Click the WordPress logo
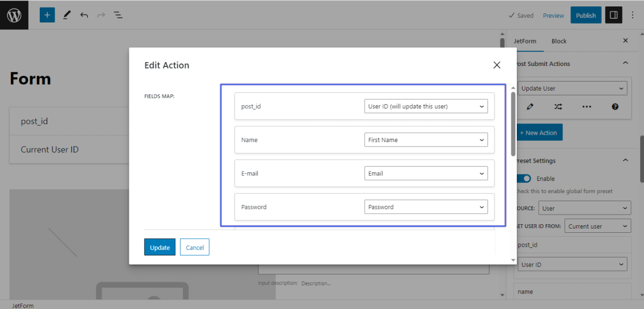 point(14,14)
